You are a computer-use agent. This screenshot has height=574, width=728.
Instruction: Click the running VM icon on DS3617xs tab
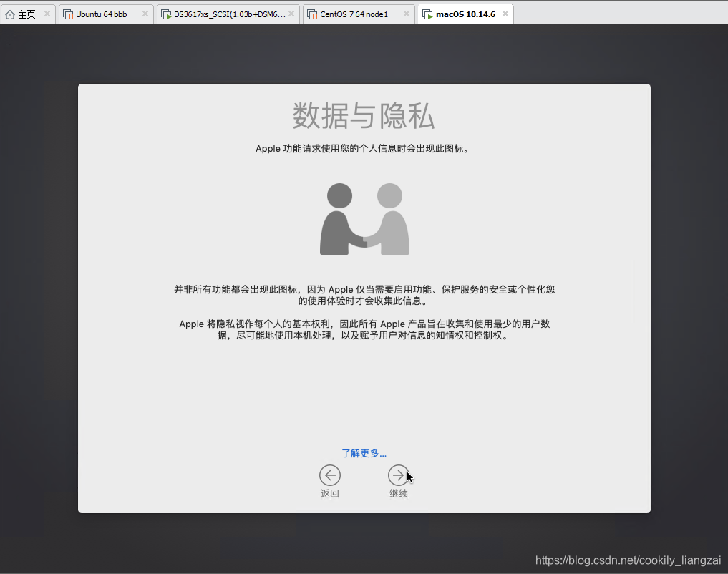tap(166, 15)
